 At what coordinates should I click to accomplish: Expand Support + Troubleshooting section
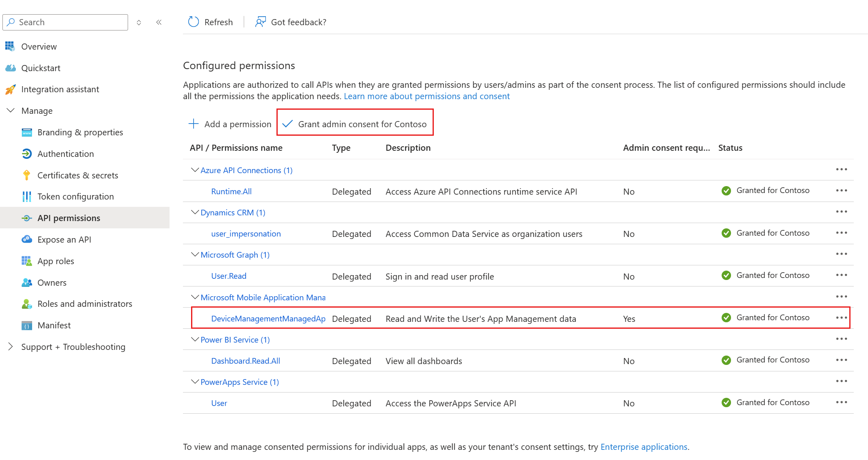pyautogui.click(x=11, y=347)
